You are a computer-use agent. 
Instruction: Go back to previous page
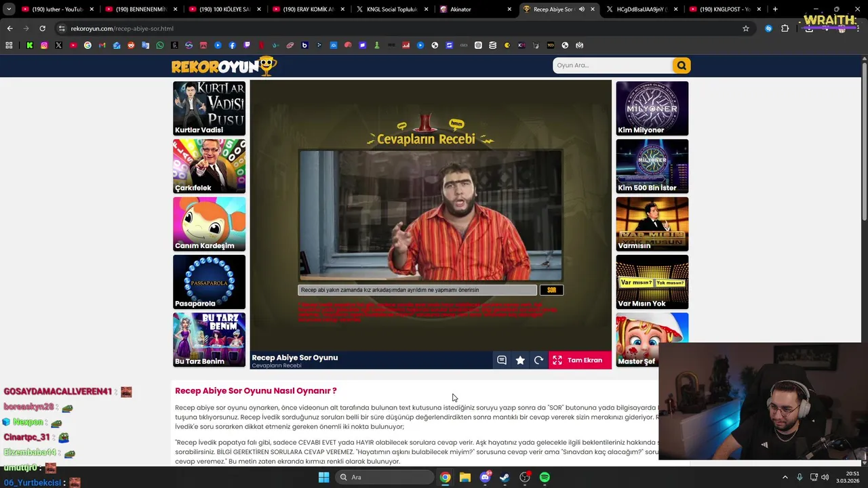tap(9, 28)
